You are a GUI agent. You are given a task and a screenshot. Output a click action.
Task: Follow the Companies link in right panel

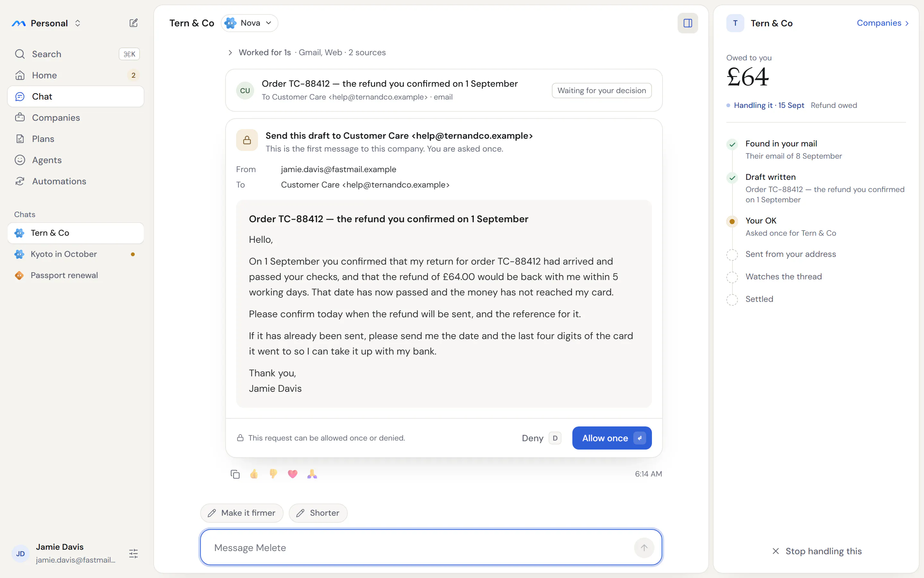click(882, 23)
